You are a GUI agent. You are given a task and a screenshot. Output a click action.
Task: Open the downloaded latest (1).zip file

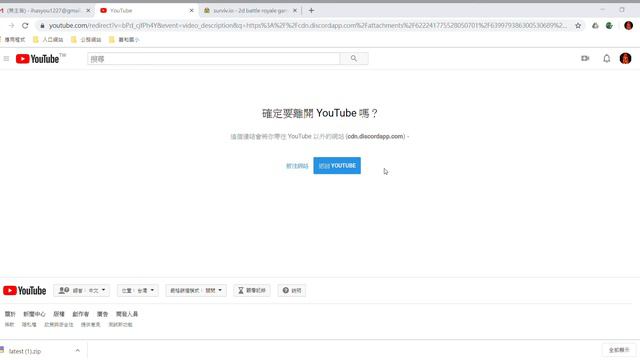pyautogui.click(x=24, y=351)
